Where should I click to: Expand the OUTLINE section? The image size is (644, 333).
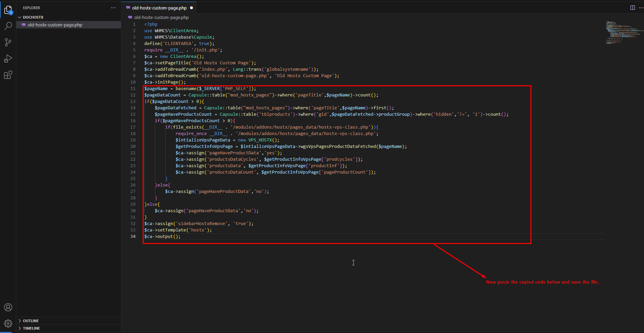(x=31, y=321)
